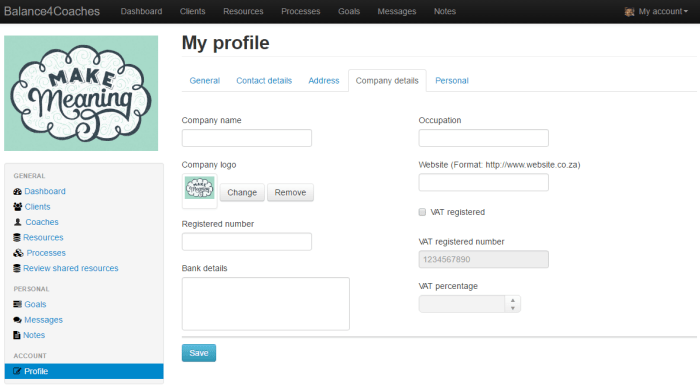Switch to the Personal tab

tap(452, 81)
